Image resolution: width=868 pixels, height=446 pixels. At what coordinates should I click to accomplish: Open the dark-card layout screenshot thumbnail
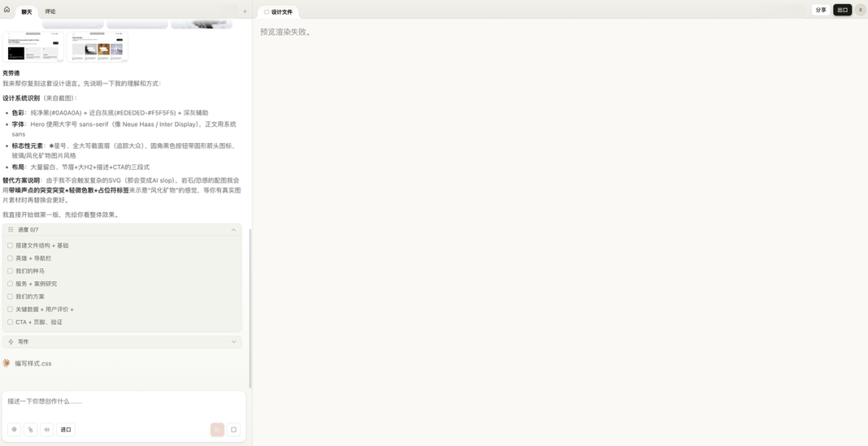pos(33,47)
